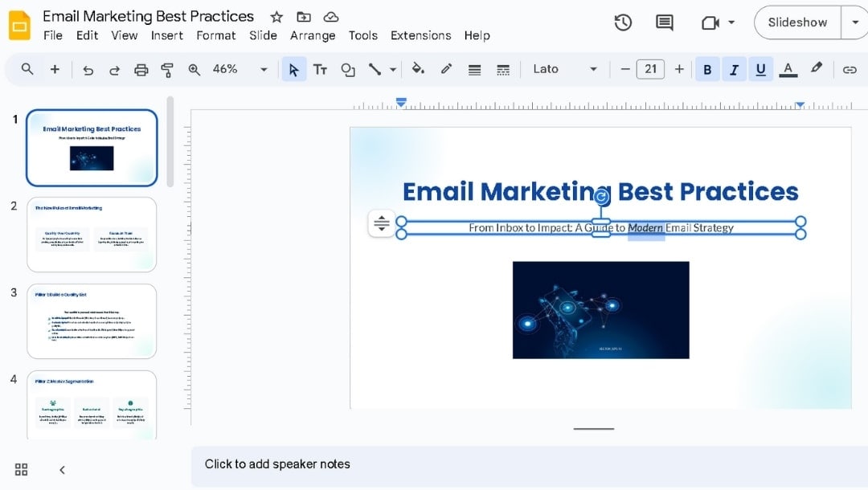
Task: Open the Fill color tool
Action: 418,69
